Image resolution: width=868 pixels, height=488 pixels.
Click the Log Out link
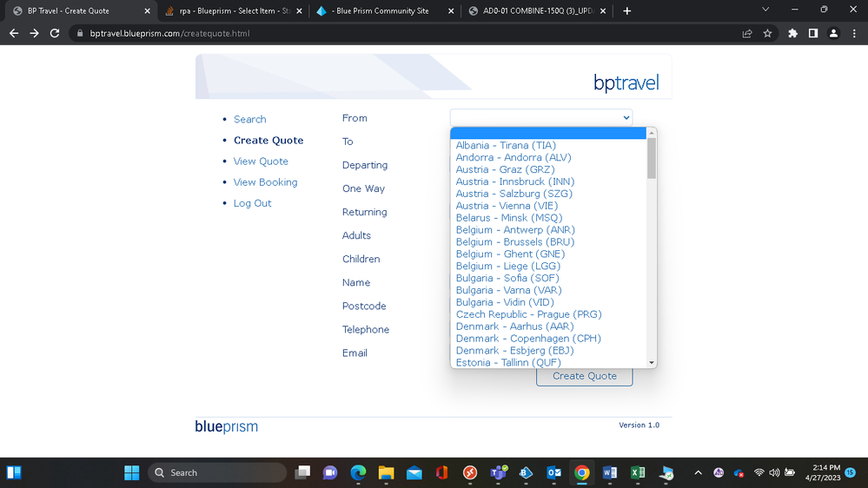(x=253, y=203)
